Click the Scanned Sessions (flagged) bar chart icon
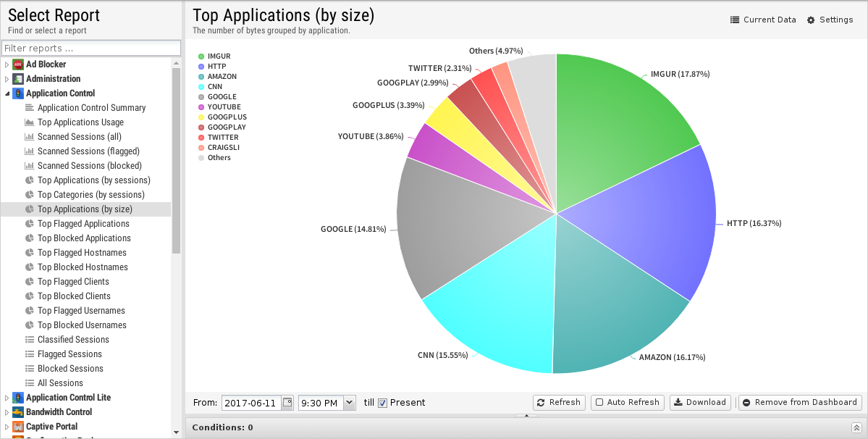The height and width of the screenshot is (439, 868). coord(30,151)
